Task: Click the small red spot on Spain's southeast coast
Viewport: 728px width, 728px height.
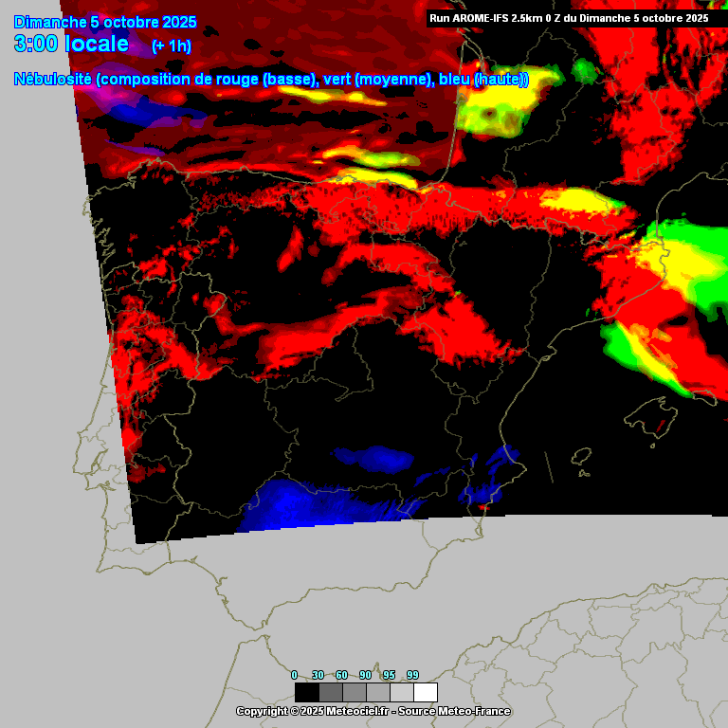Action: 484,509
